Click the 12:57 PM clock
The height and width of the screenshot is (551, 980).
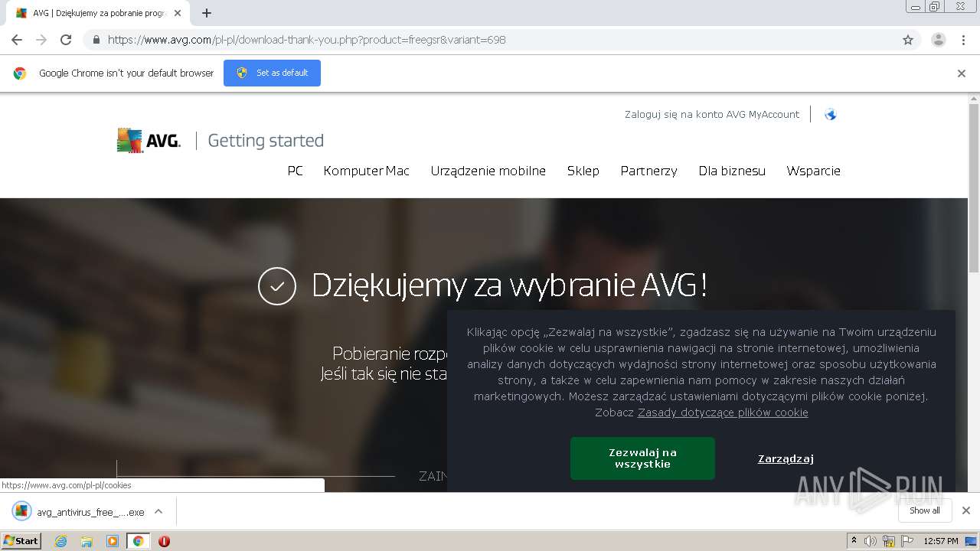click(x=941, y=541)
